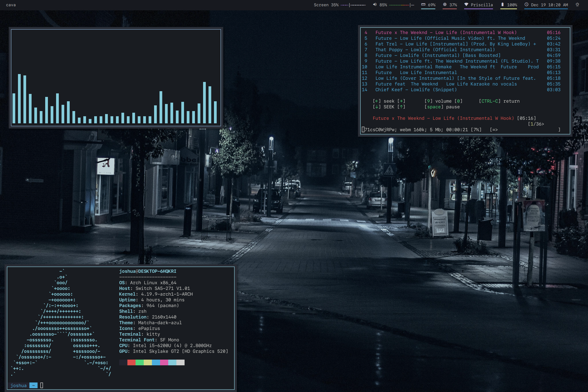Click the 'Kernel: 4.19.9-arch1-1-ARCH' line
Screen dimensions: 588x392
tap(156, 294)
